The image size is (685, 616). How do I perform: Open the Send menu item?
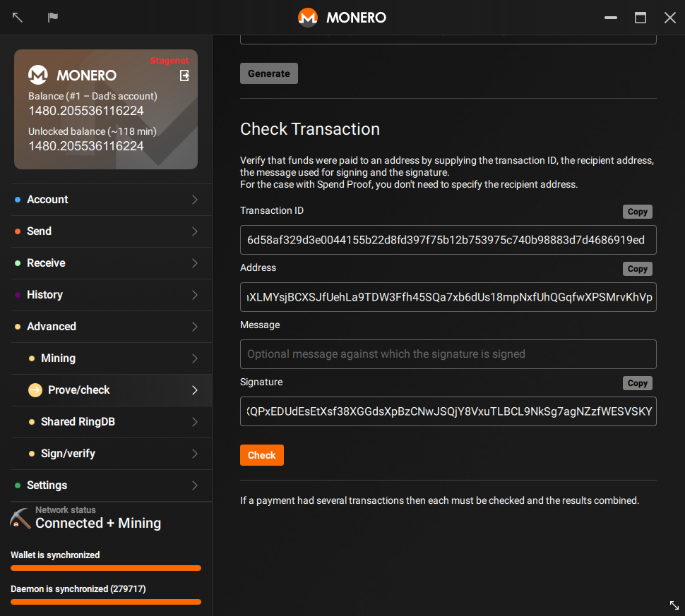(x=39, y=231)
